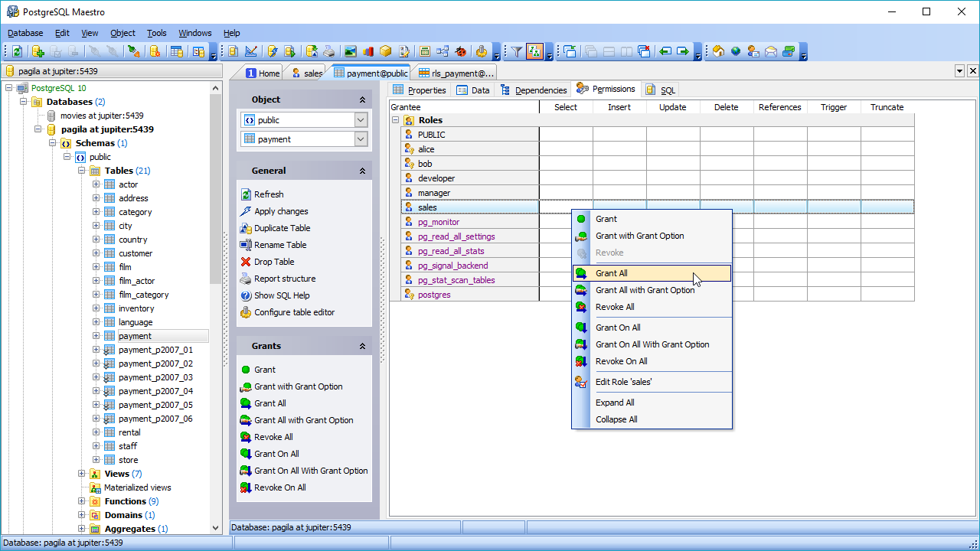This screenshot has width=980, height=551.
Task: Click Configure table editor icon
Action: click(246, 312)
